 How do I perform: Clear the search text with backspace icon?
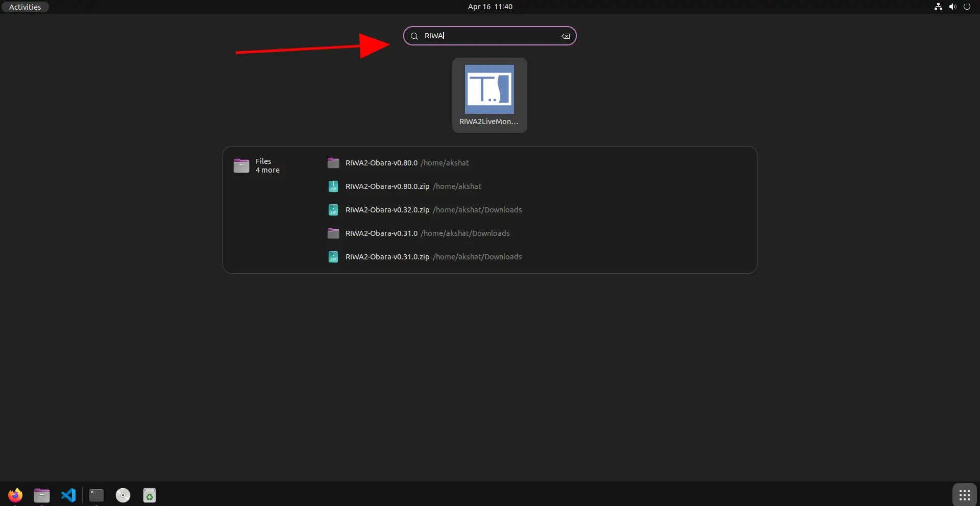[x=566, y=36]
